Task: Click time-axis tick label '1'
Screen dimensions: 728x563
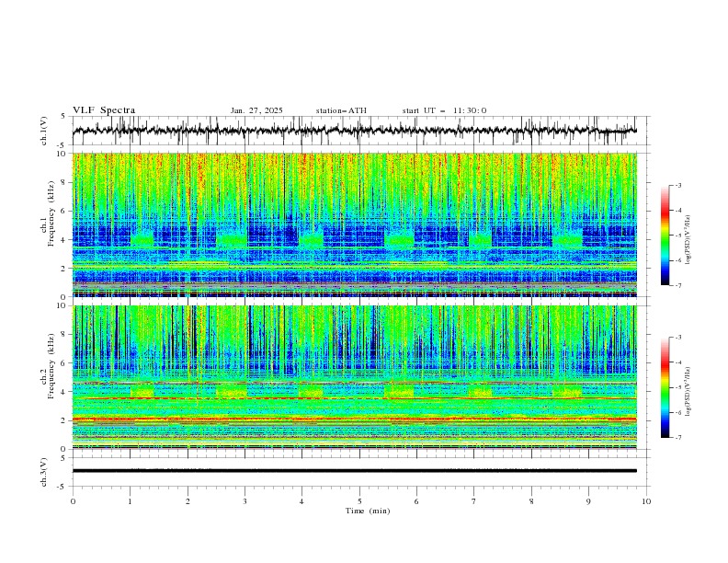Action: 130,501
